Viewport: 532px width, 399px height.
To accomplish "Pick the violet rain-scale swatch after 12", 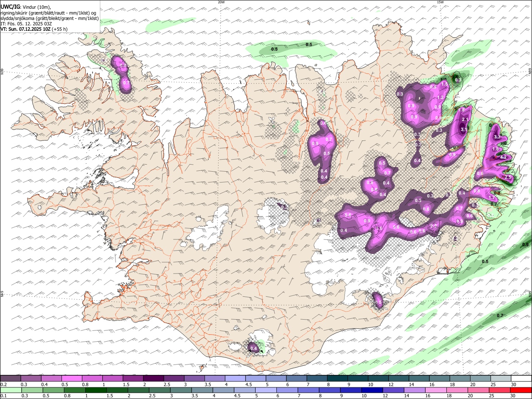I will tap(393, 390).
